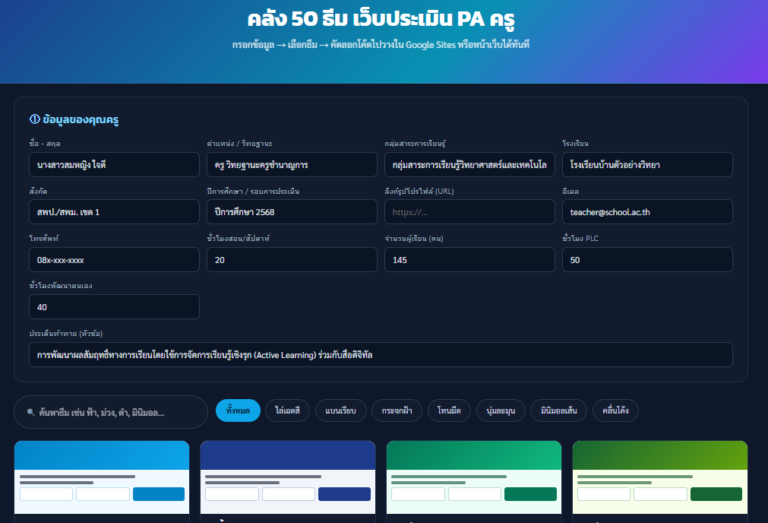Click the ข้อมูลของคุณครู section heading
This screenshot has height=523, width=768.
(74, 119)
